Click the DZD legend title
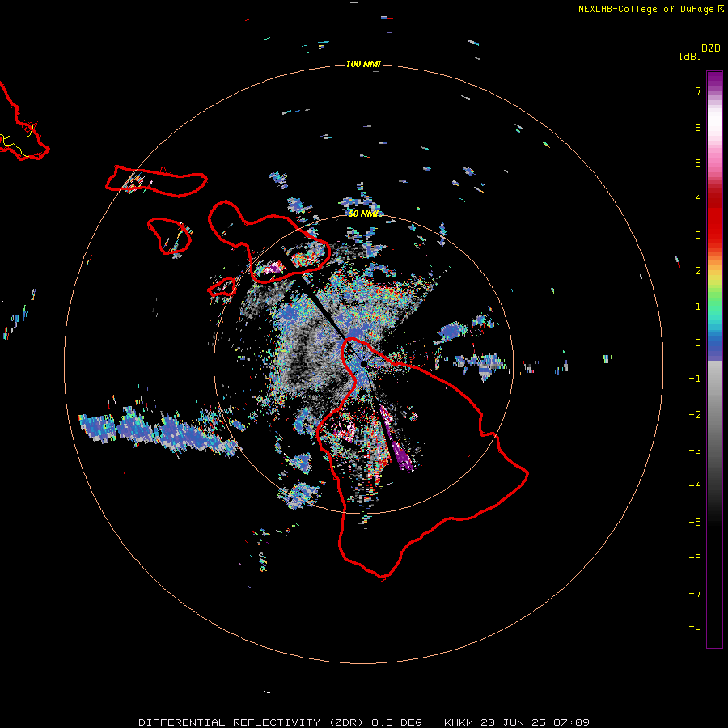 tap(711, 49)
